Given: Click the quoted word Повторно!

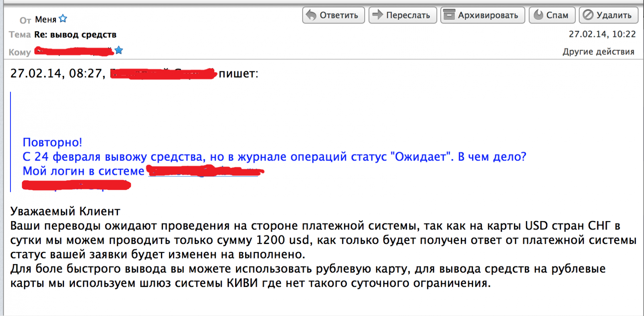Looking at the screenshot, I should (x=52, y=142).
